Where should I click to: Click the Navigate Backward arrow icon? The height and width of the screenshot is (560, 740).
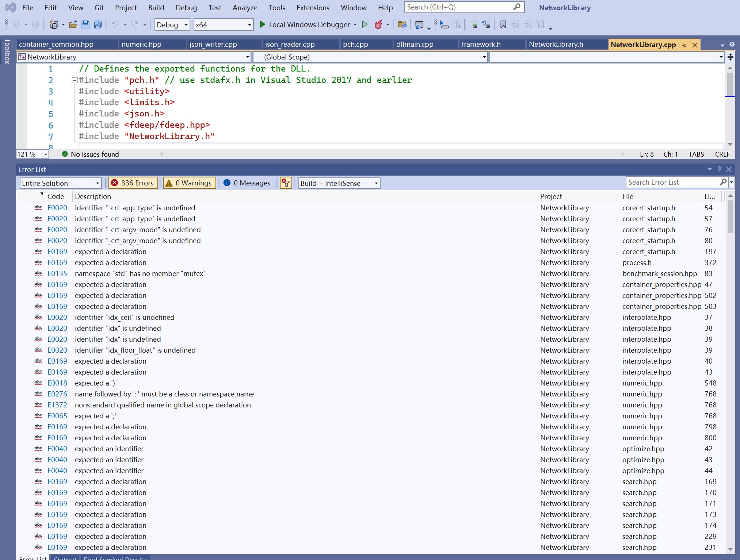click(16, 24)
